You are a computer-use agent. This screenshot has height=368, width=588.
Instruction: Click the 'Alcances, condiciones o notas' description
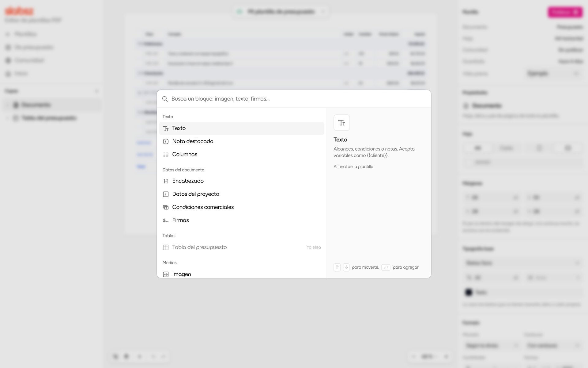(374, 152)
